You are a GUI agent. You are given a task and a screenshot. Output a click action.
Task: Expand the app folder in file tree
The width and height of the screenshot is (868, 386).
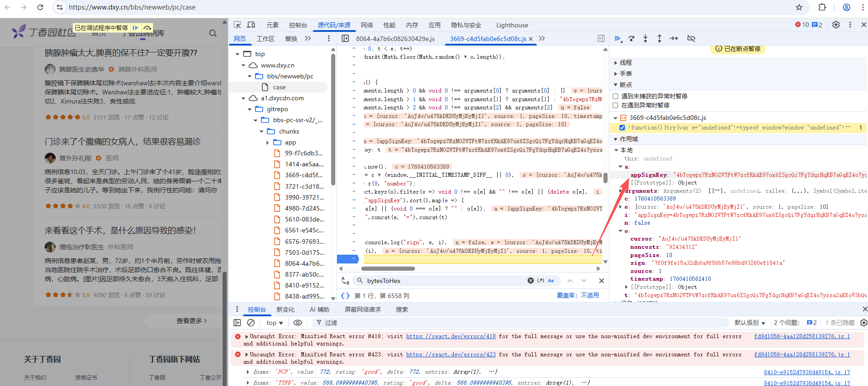268,143
